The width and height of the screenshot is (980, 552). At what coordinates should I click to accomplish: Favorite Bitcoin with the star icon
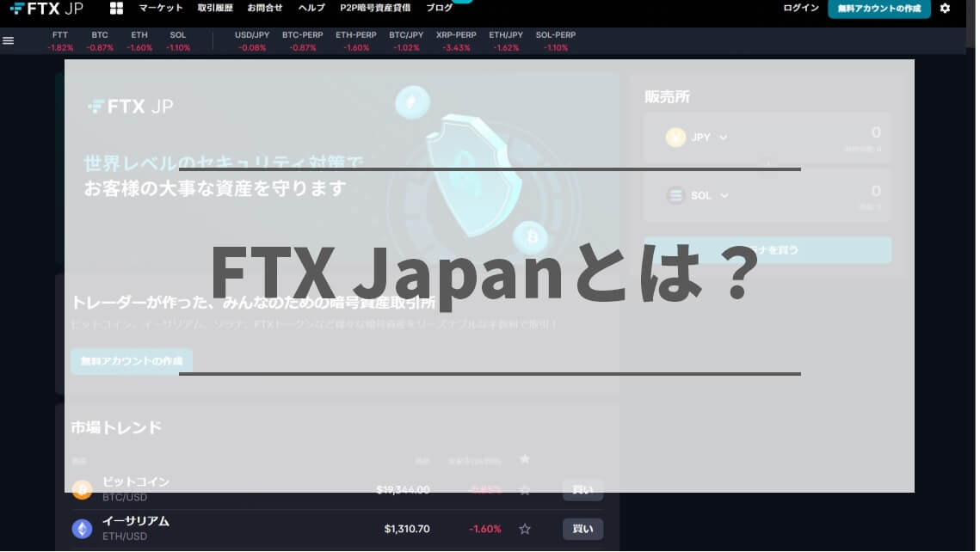click(525, 490)
